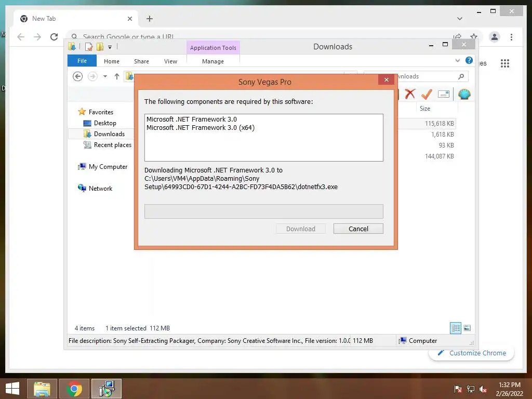Open File Explorer from the taskbar
Image resolution: width=532 pixels, height=399 pixels.
pos(42,389)
